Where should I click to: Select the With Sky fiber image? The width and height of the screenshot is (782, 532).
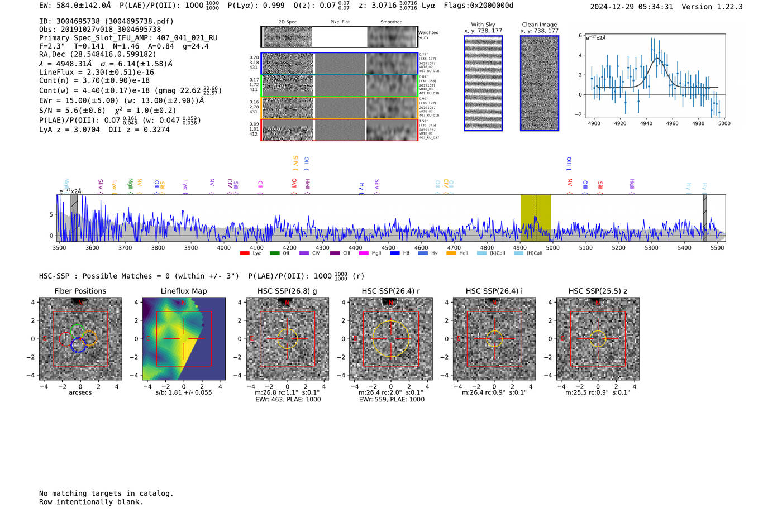click(483, 83)
